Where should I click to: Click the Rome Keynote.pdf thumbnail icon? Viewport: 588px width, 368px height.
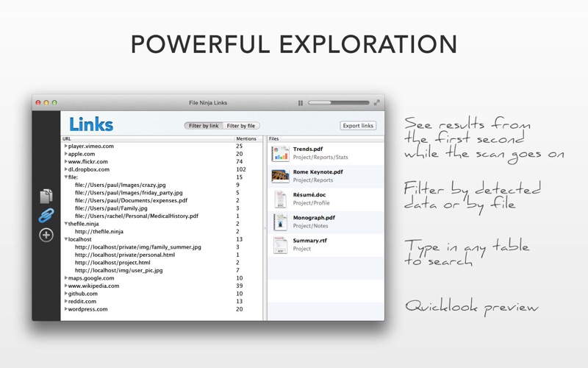[280, 176]
